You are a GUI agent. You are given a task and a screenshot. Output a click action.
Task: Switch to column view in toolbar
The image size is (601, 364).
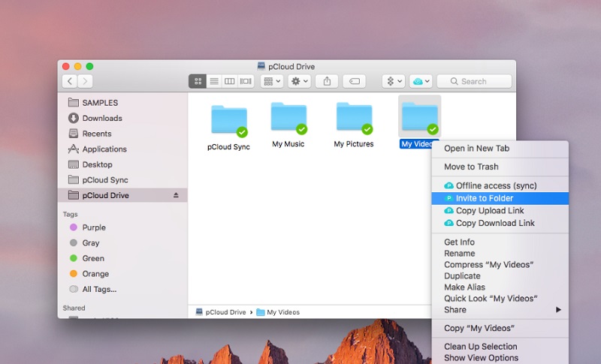click(230, 81)
